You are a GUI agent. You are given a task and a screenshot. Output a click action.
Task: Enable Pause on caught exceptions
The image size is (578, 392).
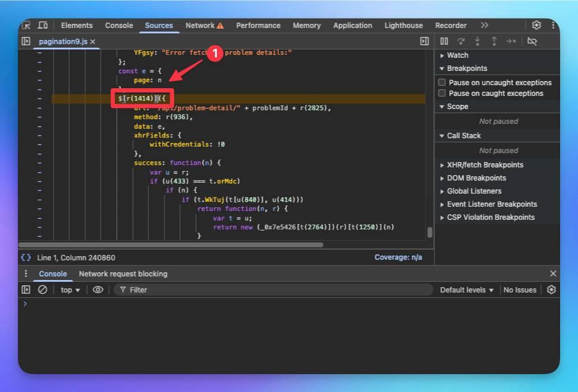tap(442, 93)
